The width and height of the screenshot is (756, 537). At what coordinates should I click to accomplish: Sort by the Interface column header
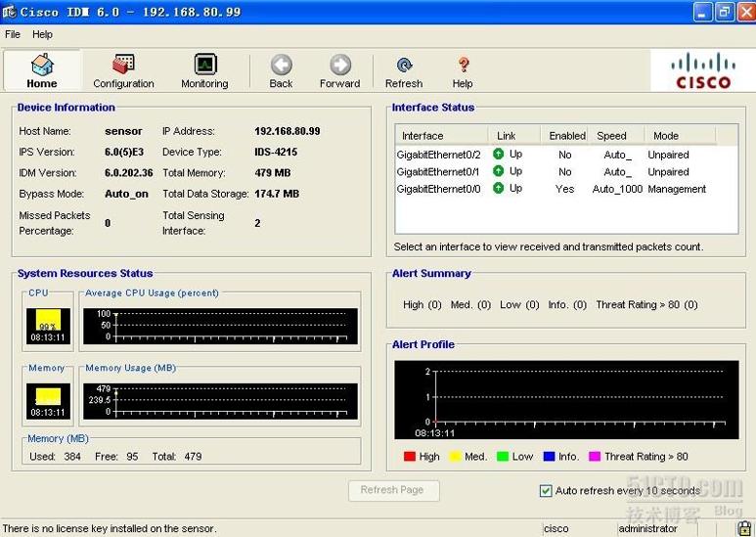click(441, 136)
